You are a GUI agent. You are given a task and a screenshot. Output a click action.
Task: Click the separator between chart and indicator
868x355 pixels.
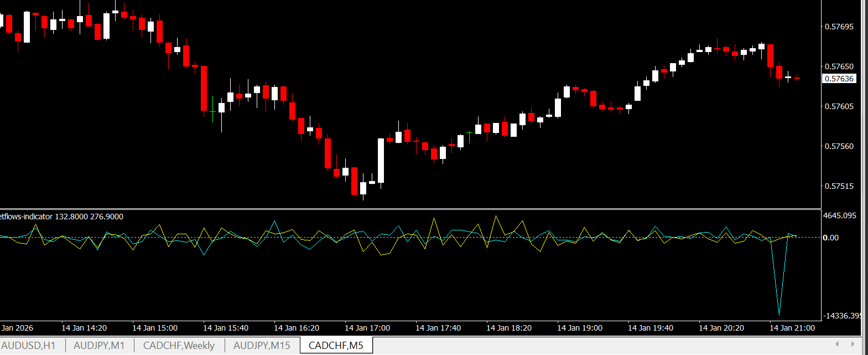(x=409, y=209)
